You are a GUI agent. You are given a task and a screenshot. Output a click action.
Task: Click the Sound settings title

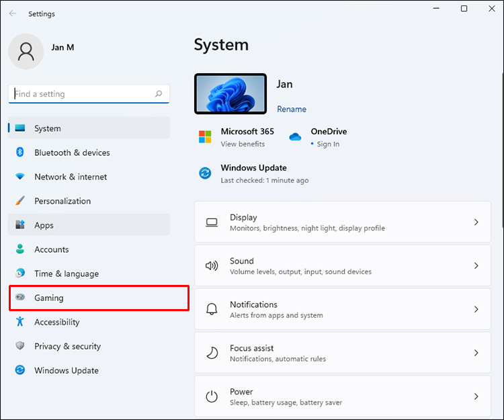pyautogui.click(x=242, y=261)
